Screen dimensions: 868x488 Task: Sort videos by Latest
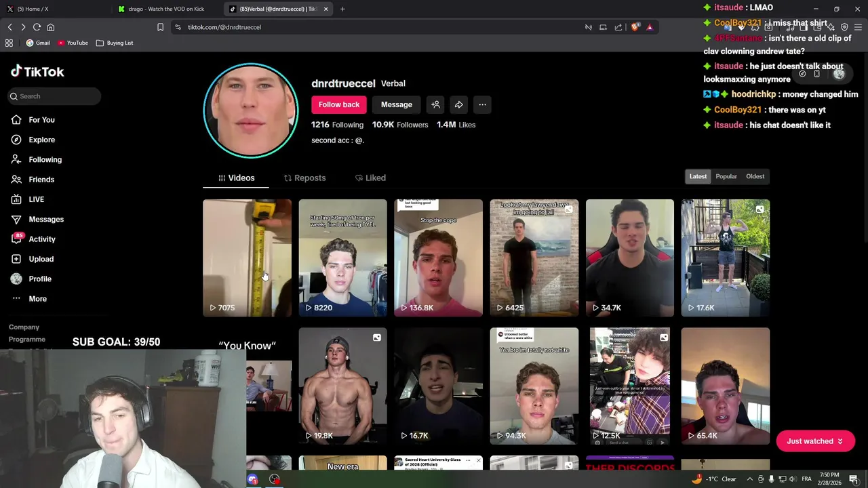[698, 176]
